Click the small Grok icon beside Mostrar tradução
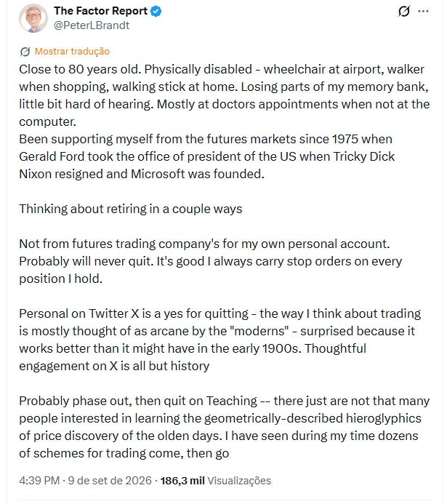Viewport: 447px width, 504px height. (x=25, y=52)
